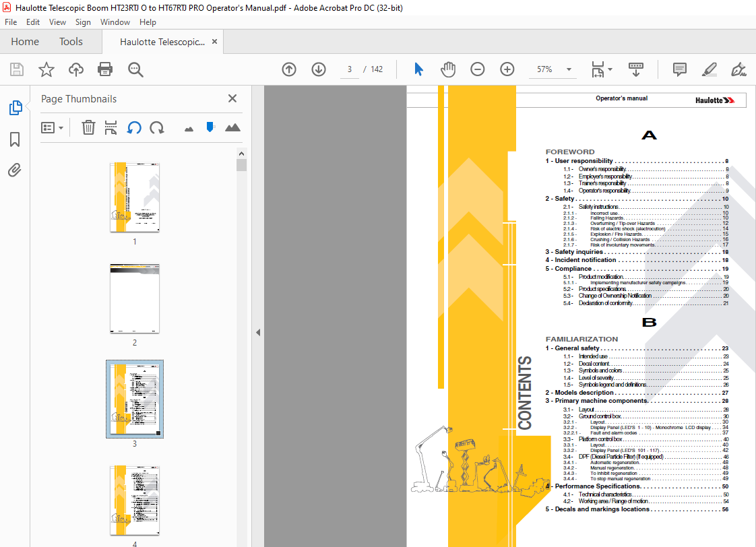Open the fit page width options
The width and height of the screenshot is (756, 547).
tap(601, 69)
